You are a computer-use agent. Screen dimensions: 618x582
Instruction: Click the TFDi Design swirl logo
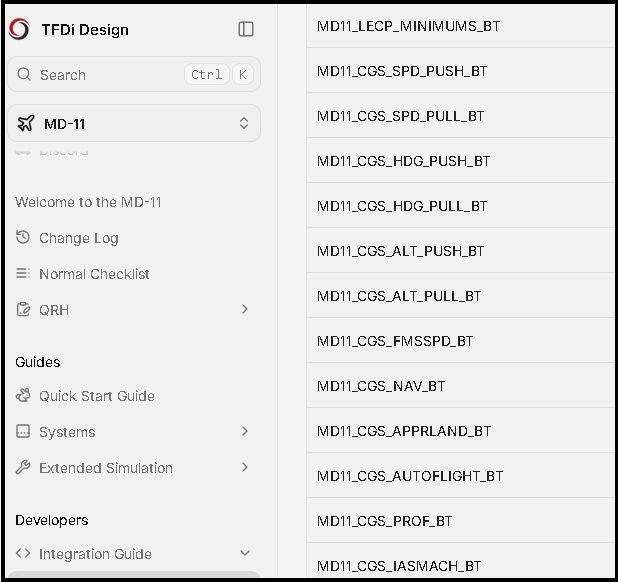click(19, 30)
